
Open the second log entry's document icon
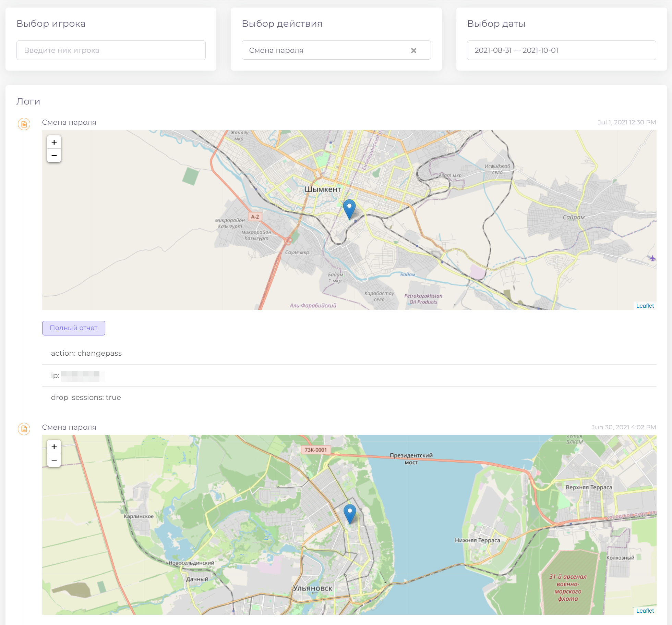pyautogui.click(x=24, y=429)
